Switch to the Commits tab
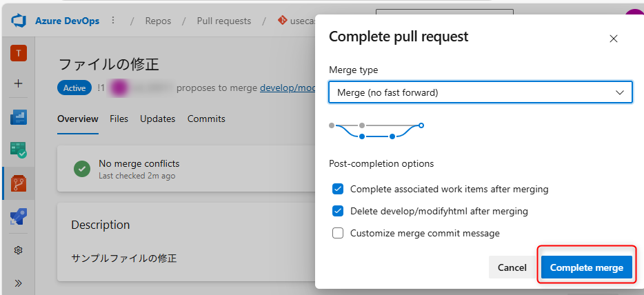This screenshot has height=295, width=644. click(206, 119)
